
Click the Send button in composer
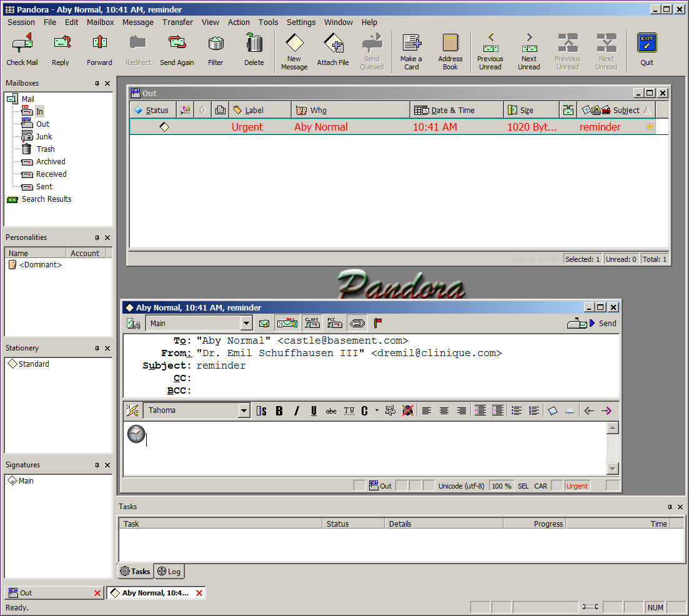click(592, 323)
